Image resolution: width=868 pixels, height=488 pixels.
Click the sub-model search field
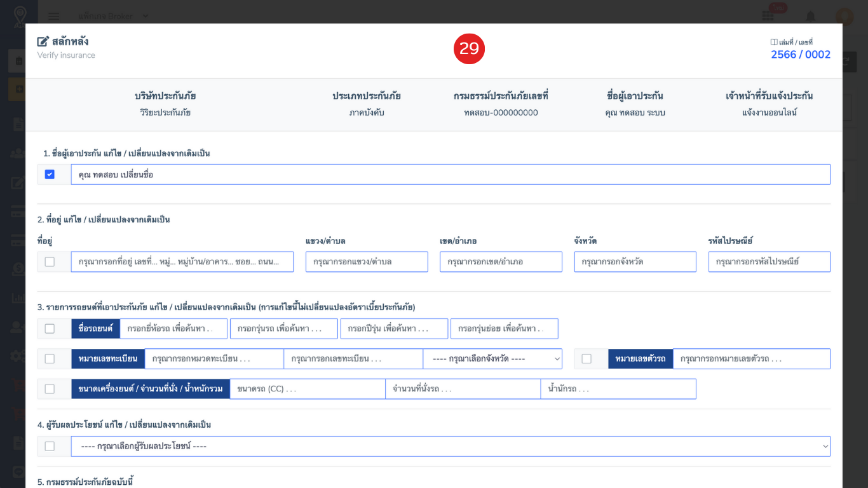(x=505, y=329)
